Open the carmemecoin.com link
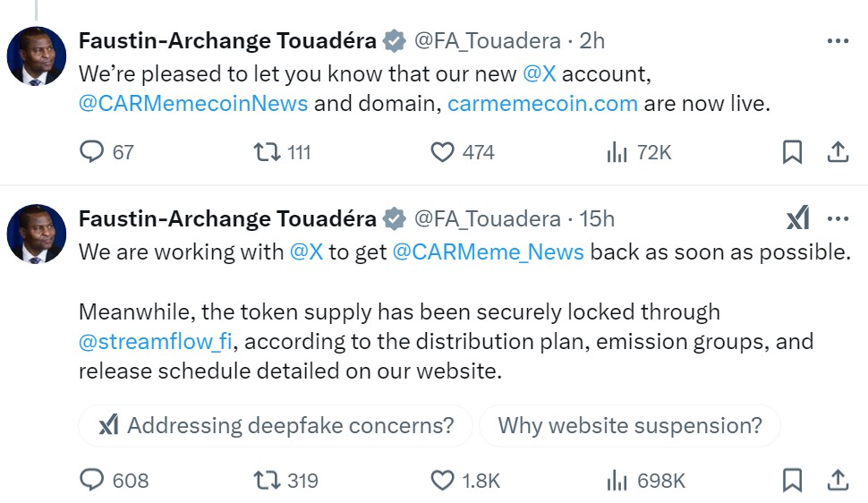The width and height of the screenshot is (868, 503). pos(542,103)
